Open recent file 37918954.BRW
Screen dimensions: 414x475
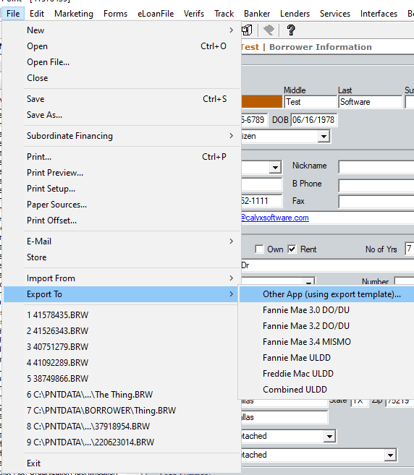coord(122,426)
